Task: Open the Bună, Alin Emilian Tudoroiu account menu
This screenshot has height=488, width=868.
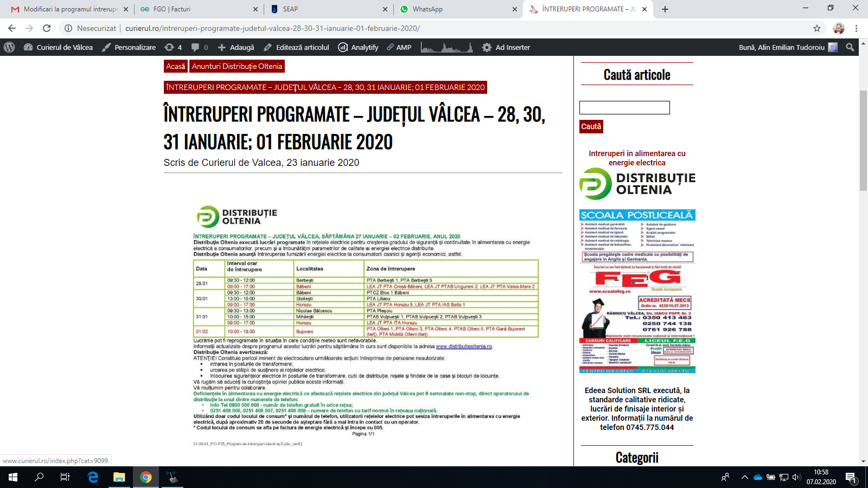Action: 788,47
